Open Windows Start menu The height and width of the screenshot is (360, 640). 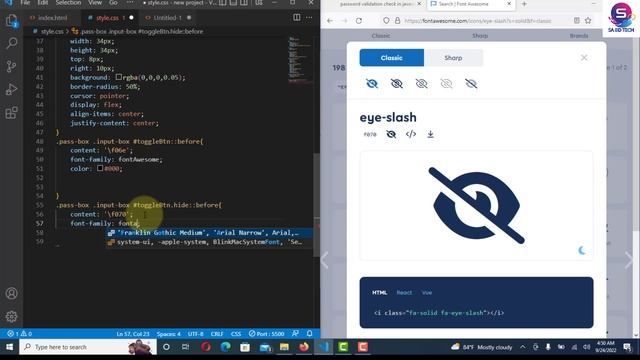tap(9, 347)
